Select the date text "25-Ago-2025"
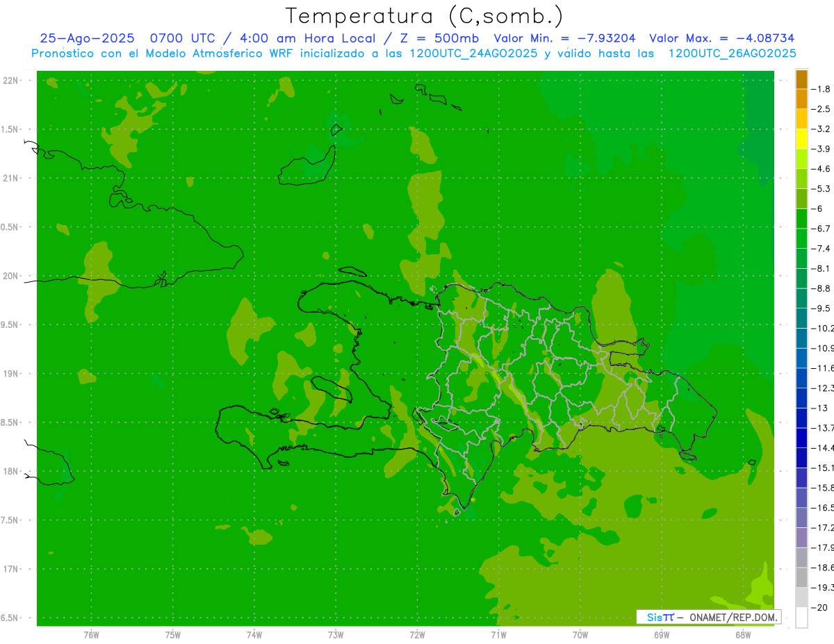 [87, 38]
